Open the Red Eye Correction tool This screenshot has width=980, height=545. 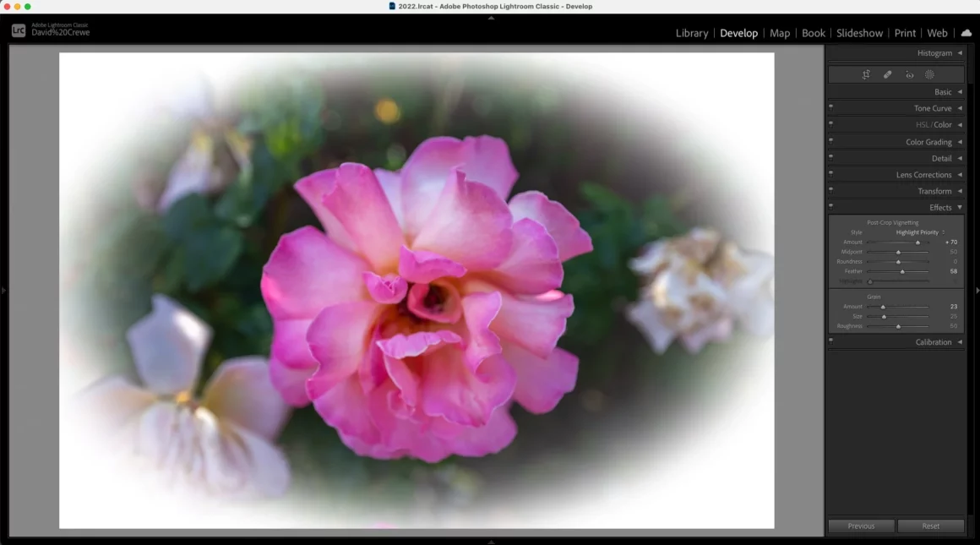909,74
